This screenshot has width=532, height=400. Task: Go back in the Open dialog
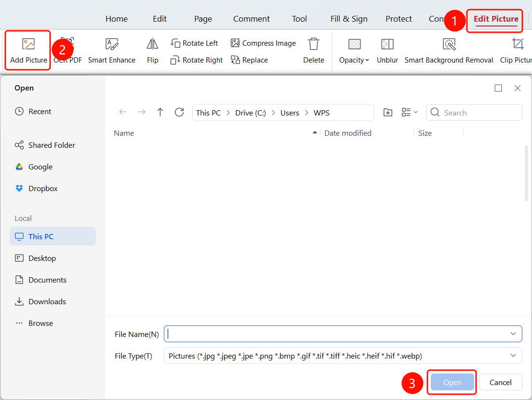click(123, 112)
